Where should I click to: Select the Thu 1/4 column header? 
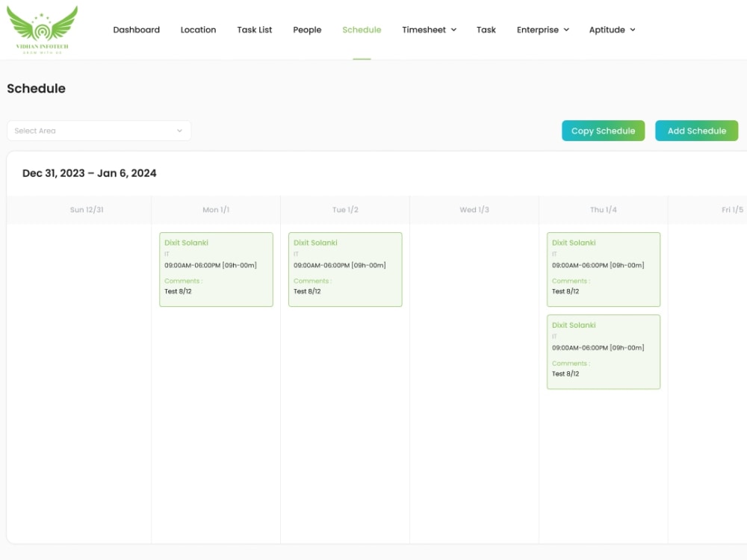[x=604, y=210]
